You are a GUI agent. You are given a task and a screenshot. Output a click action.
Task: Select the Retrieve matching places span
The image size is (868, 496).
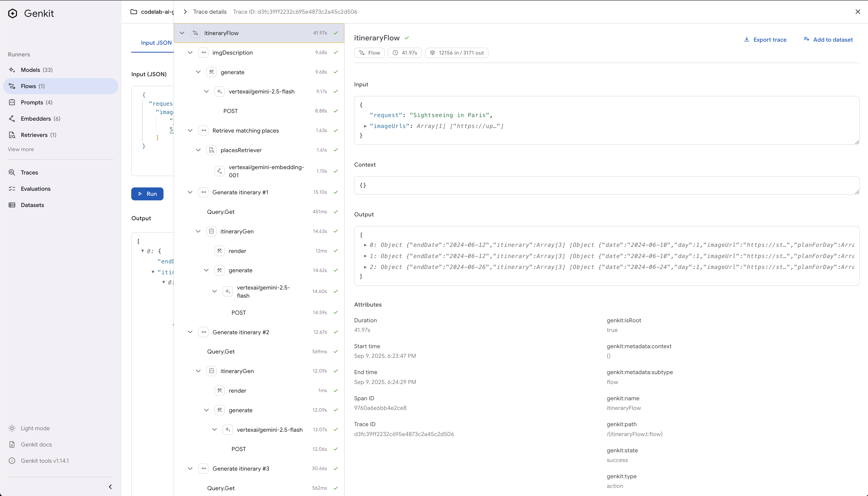click(x=245, y=131)
